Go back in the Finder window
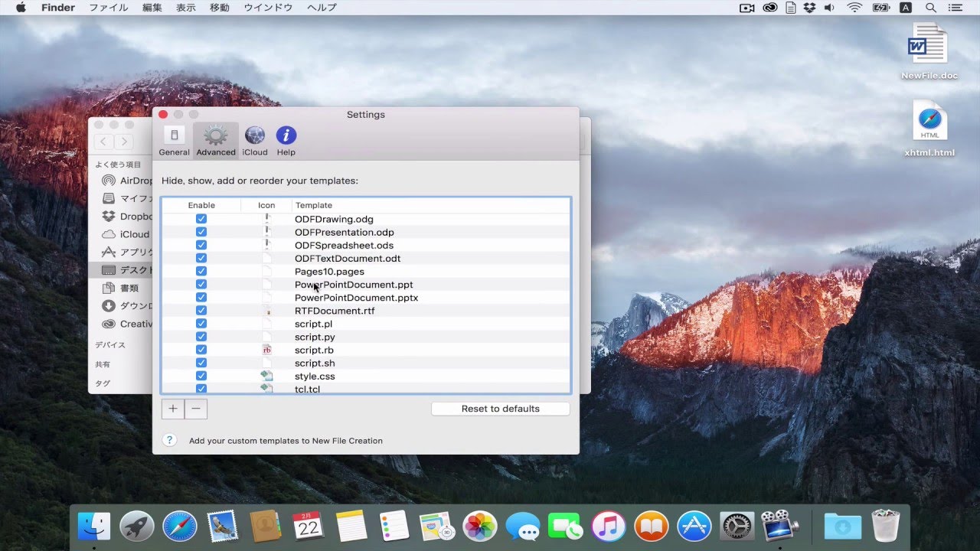This screenshot has width=980, height=551. pos(103,142)
